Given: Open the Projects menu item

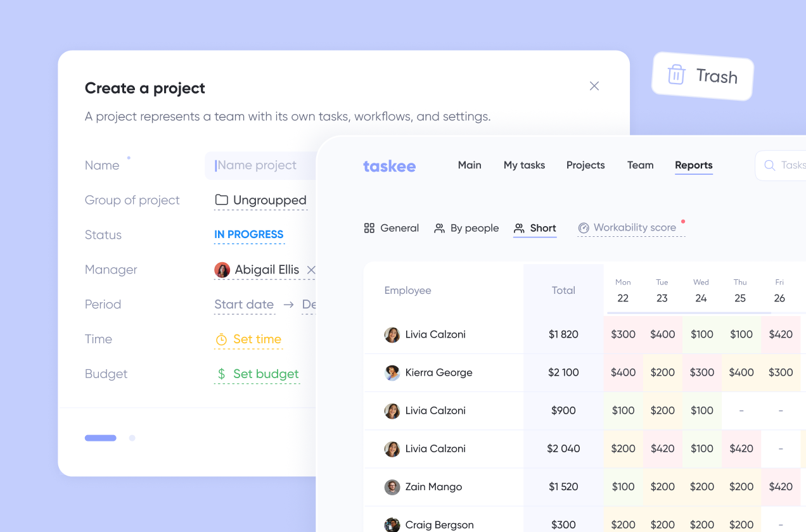Looking at the screenshot, I should (x=585, y=165).
